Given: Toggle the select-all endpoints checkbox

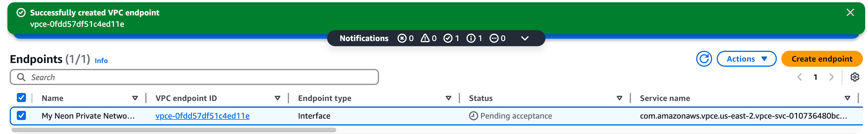Looking at the screenshot, I should coord(21,98).
